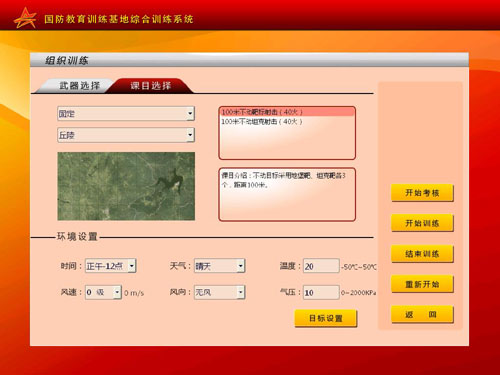Select the highlighted first 100米 40发 list item
Image resolution: width=500 pixels, height=375 pixels.
point(287,112)
